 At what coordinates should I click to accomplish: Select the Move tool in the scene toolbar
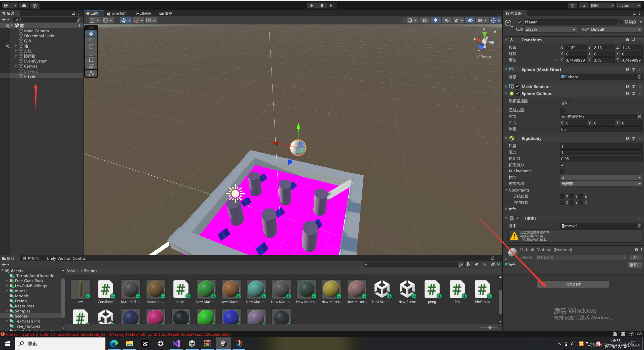[x=91, y=40]
